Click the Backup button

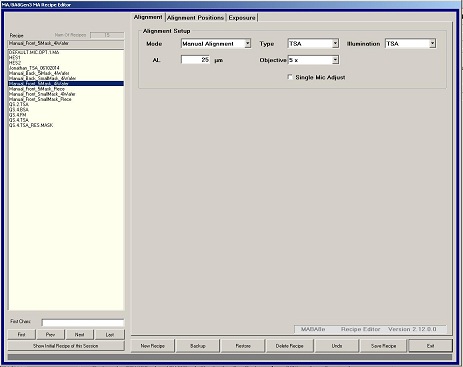pos(198,346)
